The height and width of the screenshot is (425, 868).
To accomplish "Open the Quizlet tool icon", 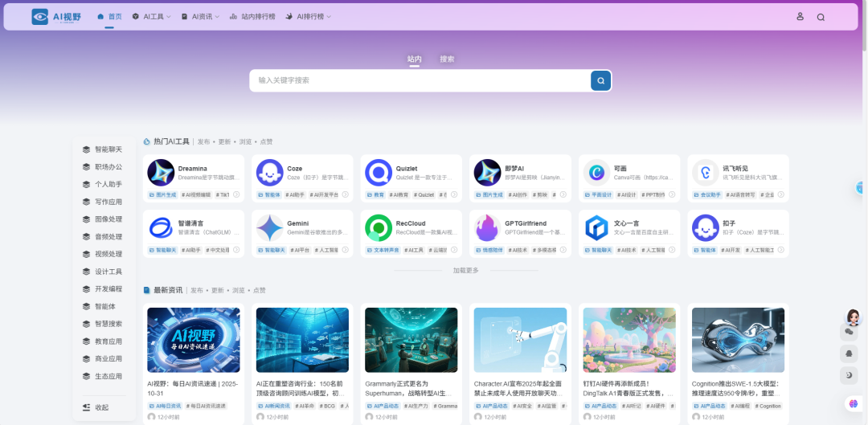I will point(379,173).
